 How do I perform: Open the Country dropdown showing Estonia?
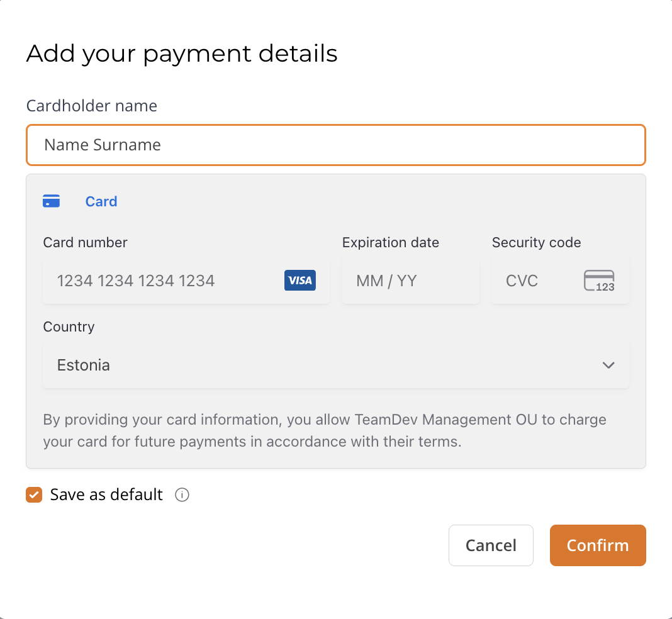335,365
